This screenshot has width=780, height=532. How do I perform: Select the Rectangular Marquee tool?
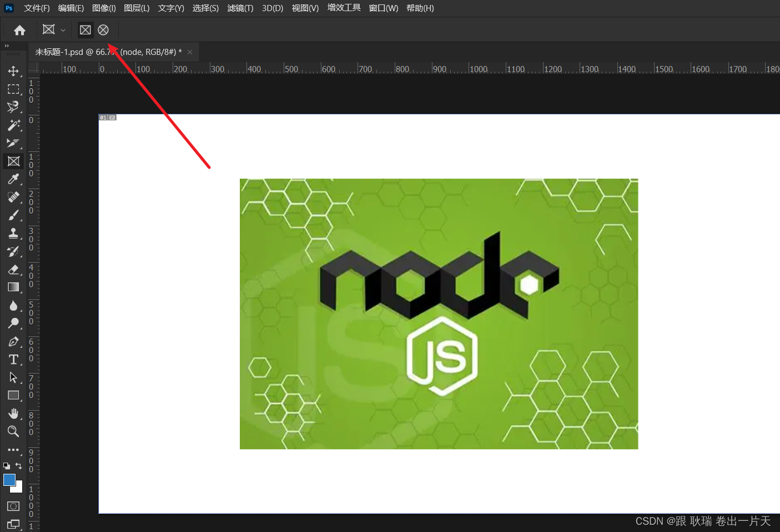click(x=13, y=89)
